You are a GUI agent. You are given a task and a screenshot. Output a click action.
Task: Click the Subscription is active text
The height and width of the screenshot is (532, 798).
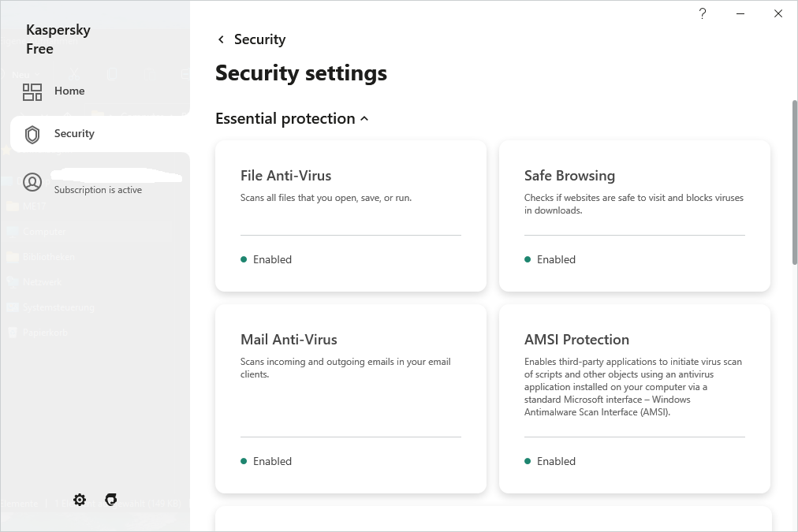coord(98,190)
